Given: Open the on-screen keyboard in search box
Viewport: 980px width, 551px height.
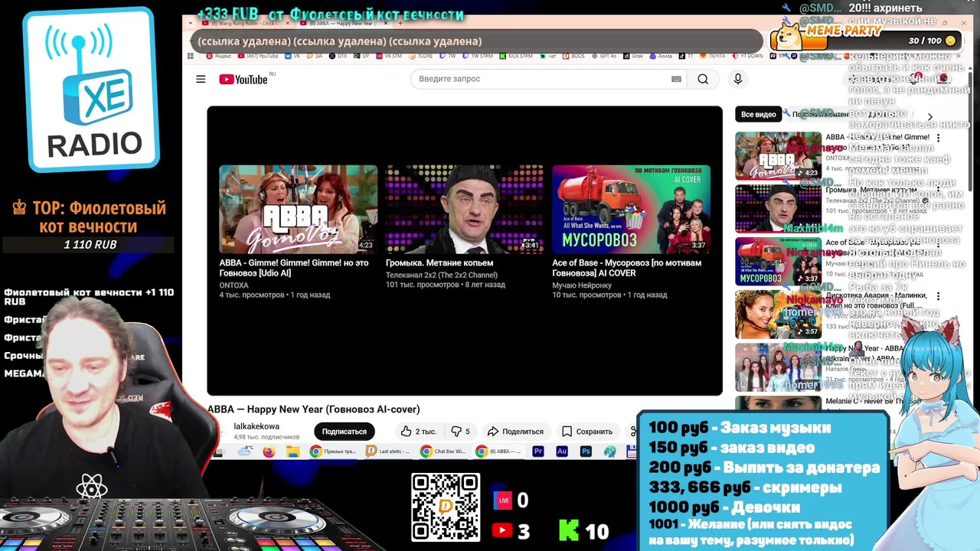Looking at the screenshot, I should pos(676,79).
